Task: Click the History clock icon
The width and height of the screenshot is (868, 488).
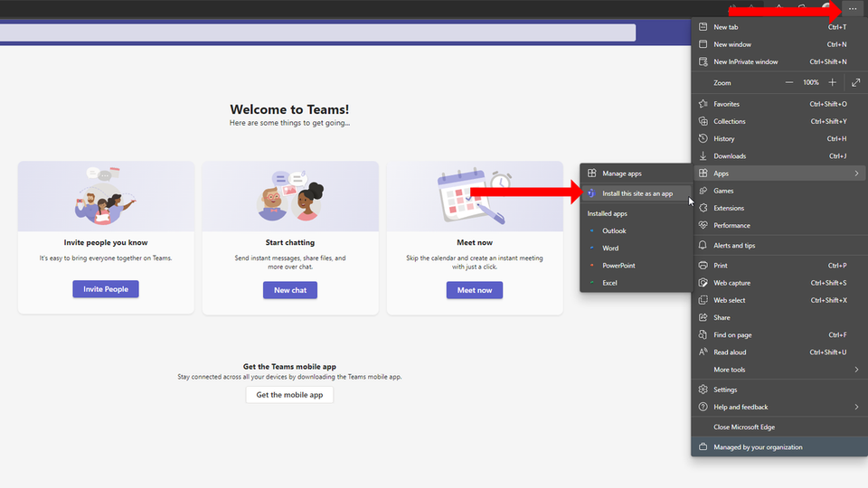Action: tap(703, 138)
